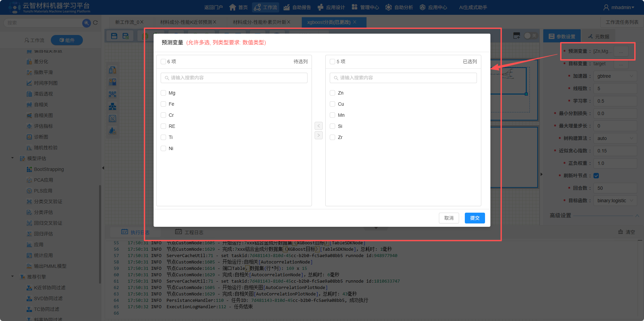644x321 pixels.
Task: Click the save workflow icon
Action: point(114,35)
